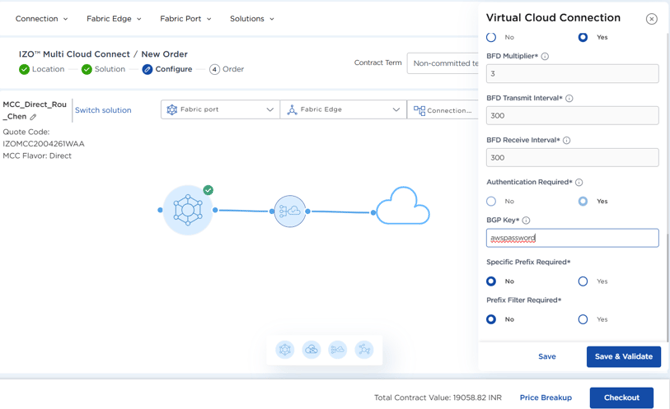This screenshot has height=409, width=670.
Task: Expand the Fabric port dropdown
Action: (220, 110)
